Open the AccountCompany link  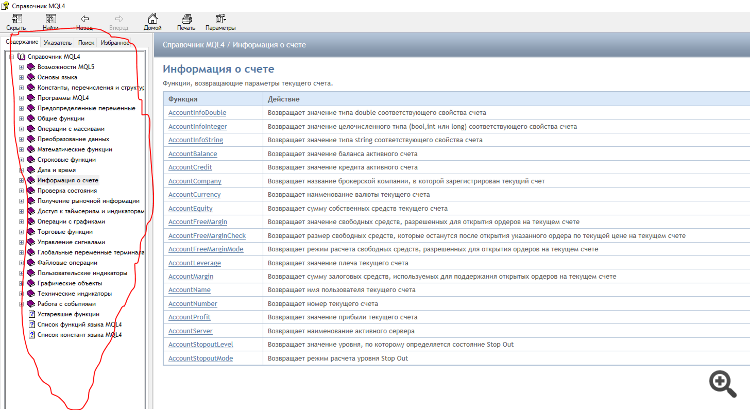(195, 181)
